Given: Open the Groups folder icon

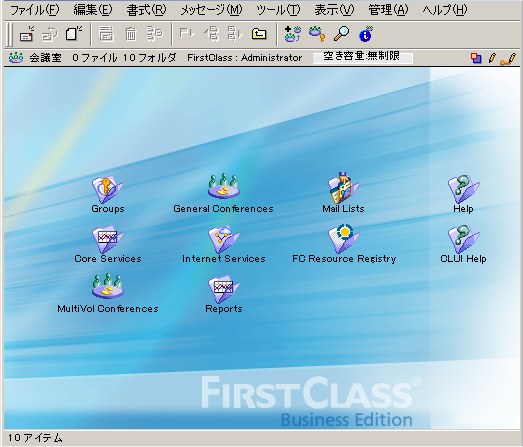Looking at the screenshot, I should (x=107, y=190).
